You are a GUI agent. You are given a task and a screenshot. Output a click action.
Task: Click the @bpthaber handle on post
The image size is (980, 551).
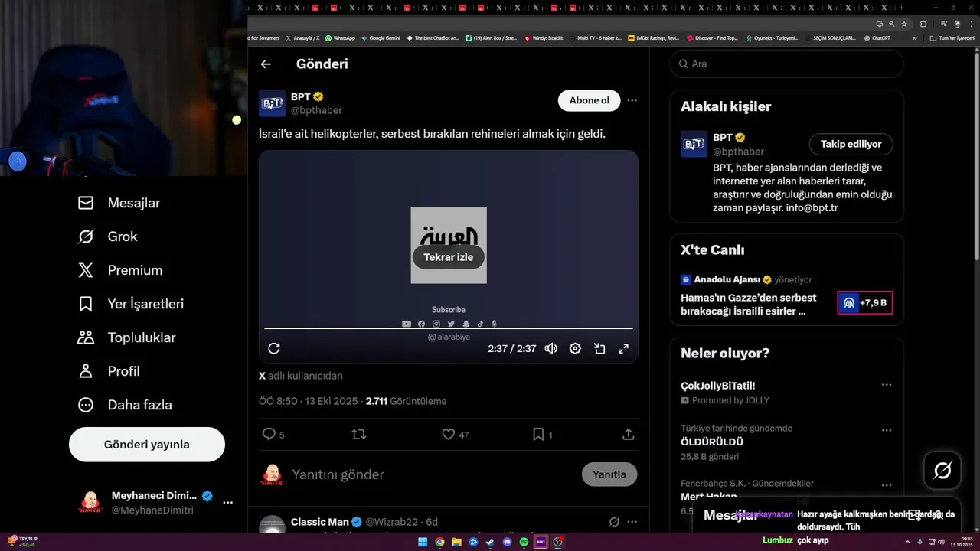pos(316,110)
